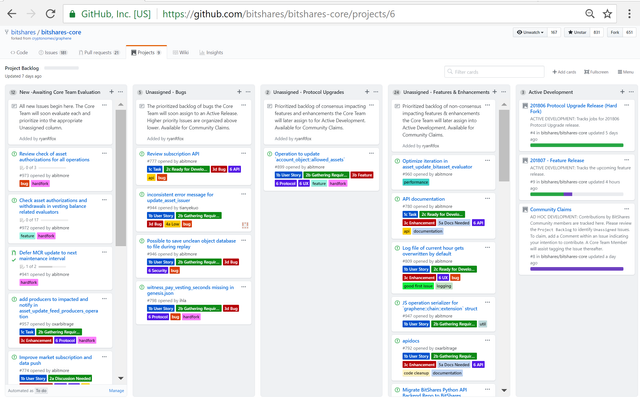Open bitshares owner link
This screenshot has height=400, width=640.
23,32
